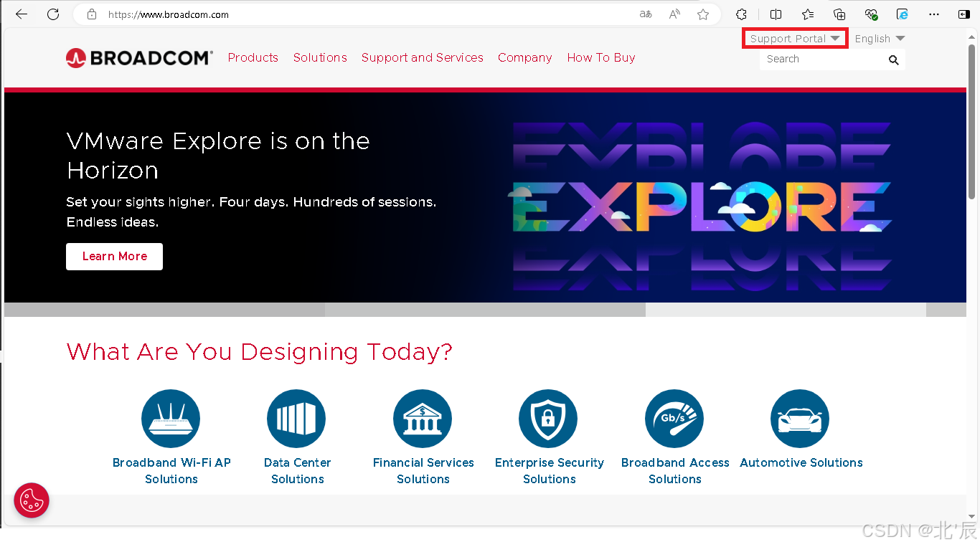
Task: Click the Explore banner artwork
Action: coord(702,207)
